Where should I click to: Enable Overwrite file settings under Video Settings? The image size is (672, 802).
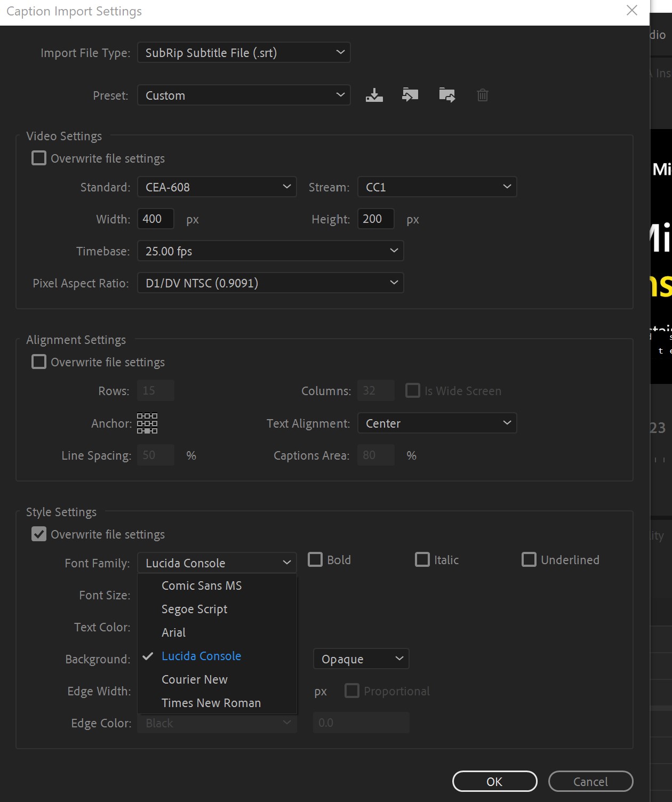tap(38, 158)
